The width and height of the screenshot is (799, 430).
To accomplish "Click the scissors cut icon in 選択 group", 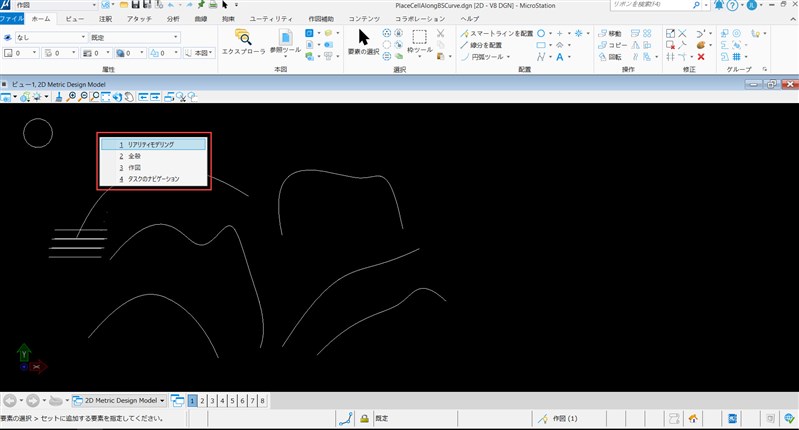I will tap(440, 33).
